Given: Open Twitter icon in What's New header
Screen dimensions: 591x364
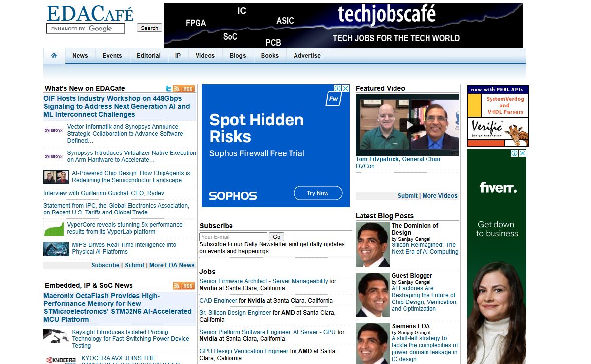Looking at the screenshot, I should coord(169,89).
